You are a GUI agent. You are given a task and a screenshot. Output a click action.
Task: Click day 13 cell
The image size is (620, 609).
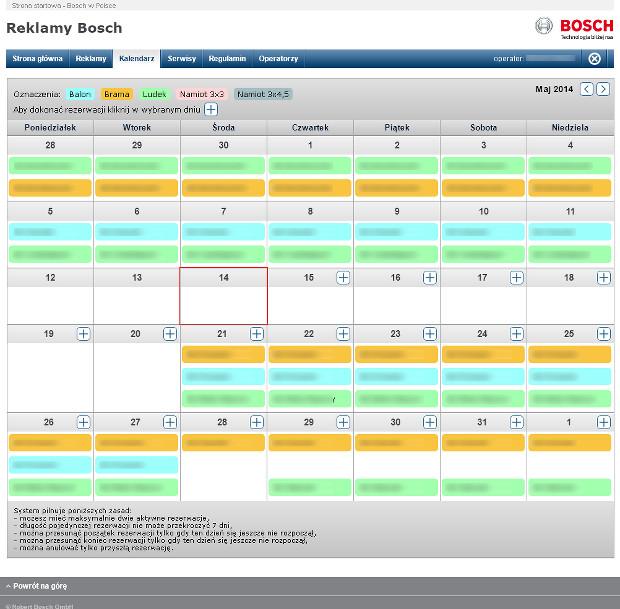137,296
